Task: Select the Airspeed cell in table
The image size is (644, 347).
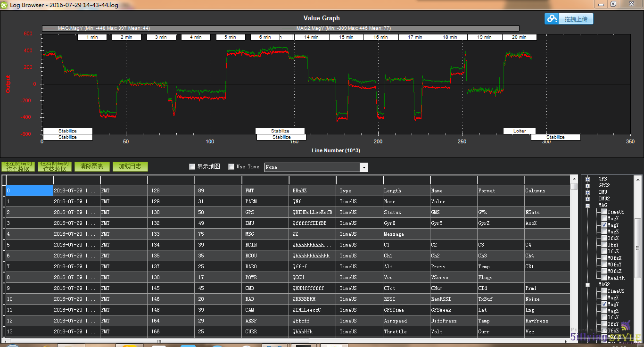Action: 406,321
